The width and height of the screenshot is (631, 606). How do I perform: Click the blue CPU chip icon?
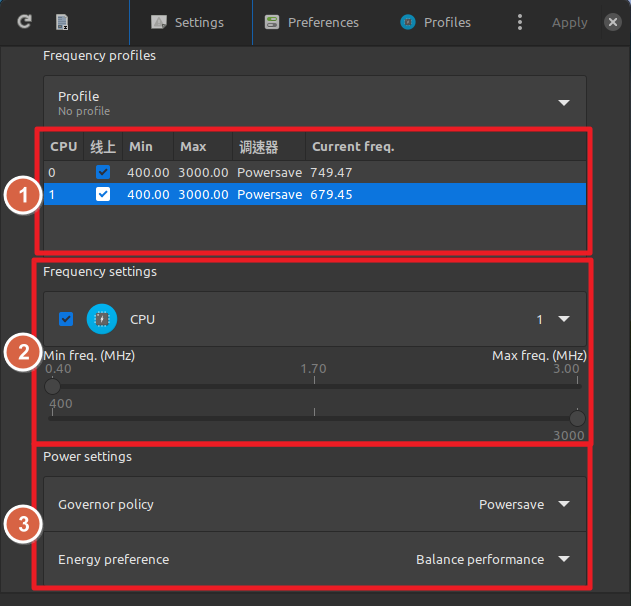(102, 319)
